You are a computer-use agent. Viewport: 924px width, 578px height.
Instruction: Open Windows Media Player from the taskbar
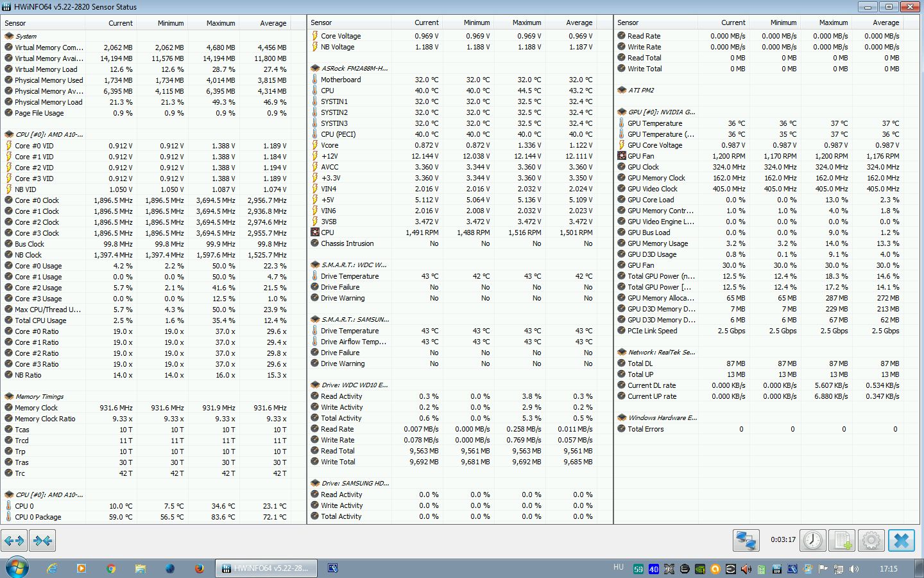tap(81, 568)
